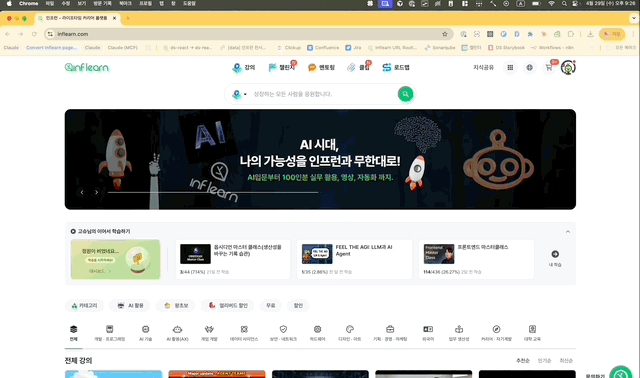640x378 pixels.
Task: Open the Jira bookmark
Action: click(x=353, y=48)
